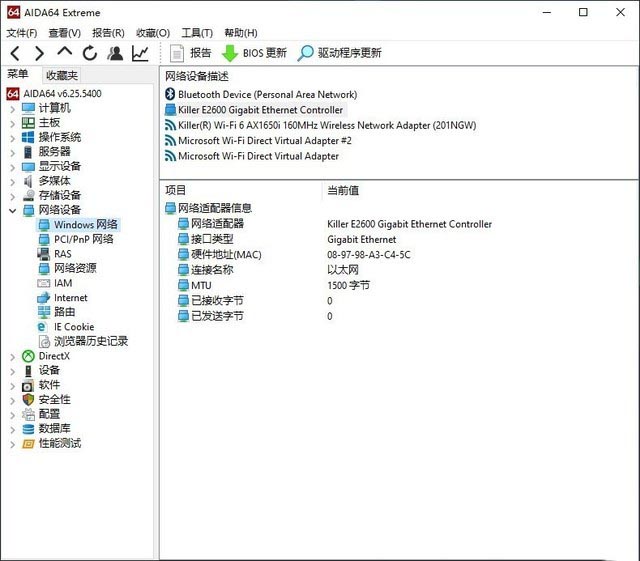
Task: Go up one level with the Up arrow
Action: (x=64, y=52)
